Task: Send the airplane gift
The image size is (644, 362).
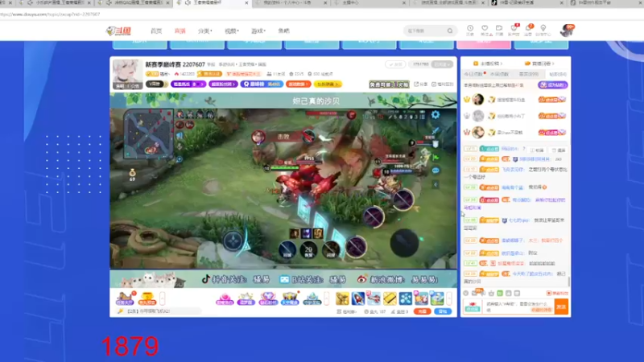Action: 374,298
